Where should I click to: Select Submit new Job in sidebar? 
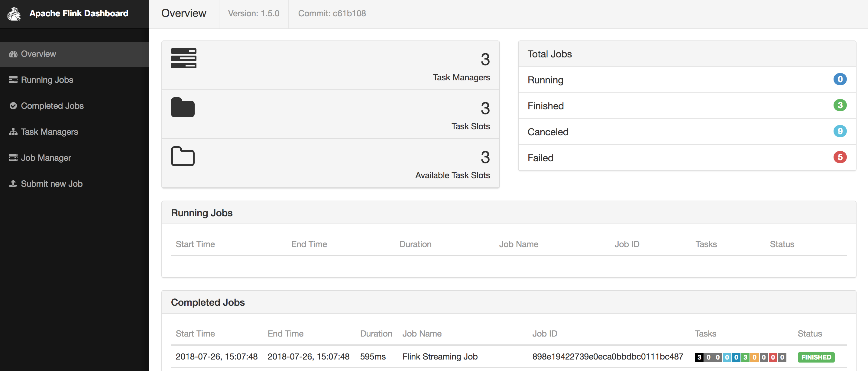(x=52, y=184)
